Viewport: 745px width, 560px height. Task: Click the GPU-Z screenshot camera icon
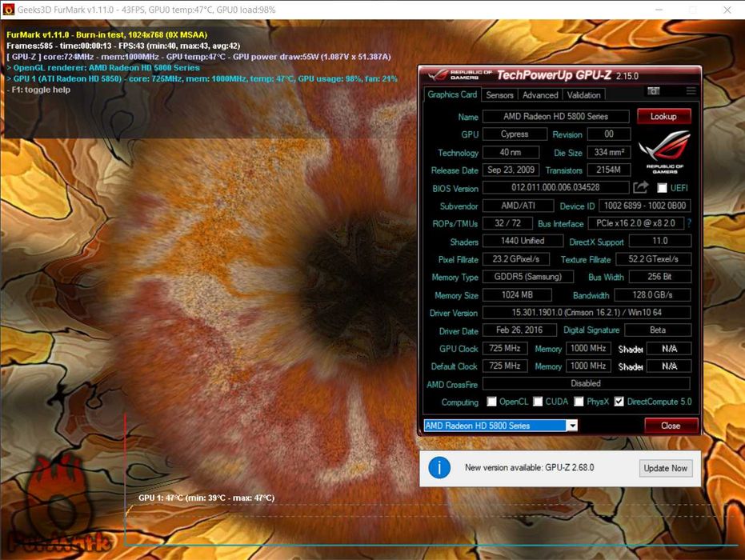point(653,90)
